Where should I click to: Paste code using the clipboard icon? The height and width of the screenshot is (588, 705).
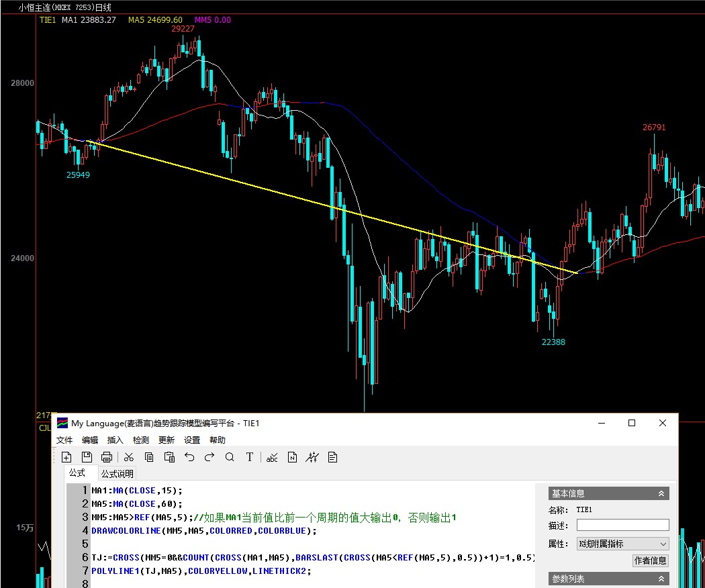click(169, 457)
